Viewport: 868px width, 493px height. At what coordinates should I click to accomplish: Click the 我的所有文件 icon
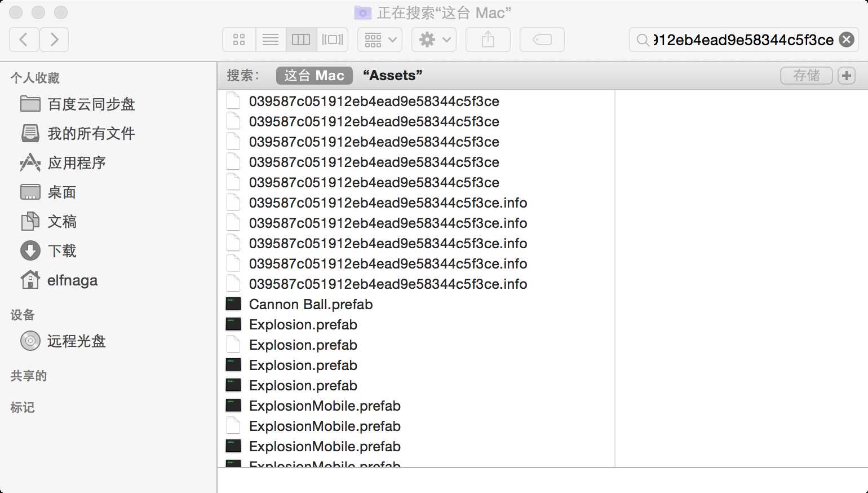[30, 133]
